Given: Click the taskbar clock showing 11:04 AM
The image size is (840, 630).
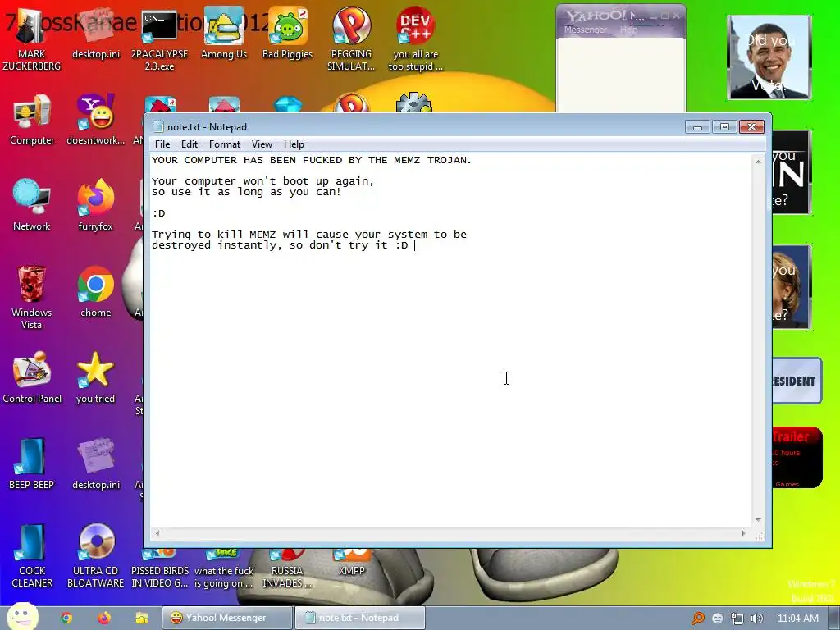Looking at the screenshot, I should tap(797, 619).
